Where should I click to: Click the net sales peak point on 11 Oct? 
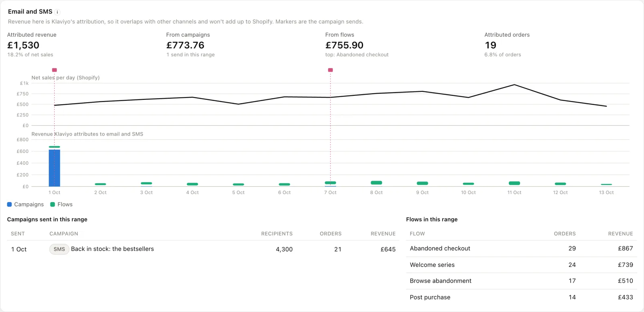coord(514,85)
